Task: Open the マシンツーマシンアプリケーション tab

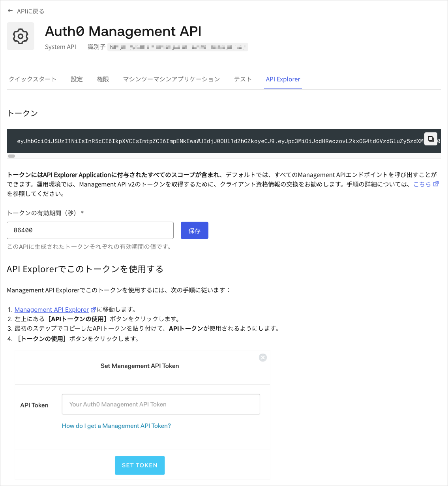Action: point(171,79)
